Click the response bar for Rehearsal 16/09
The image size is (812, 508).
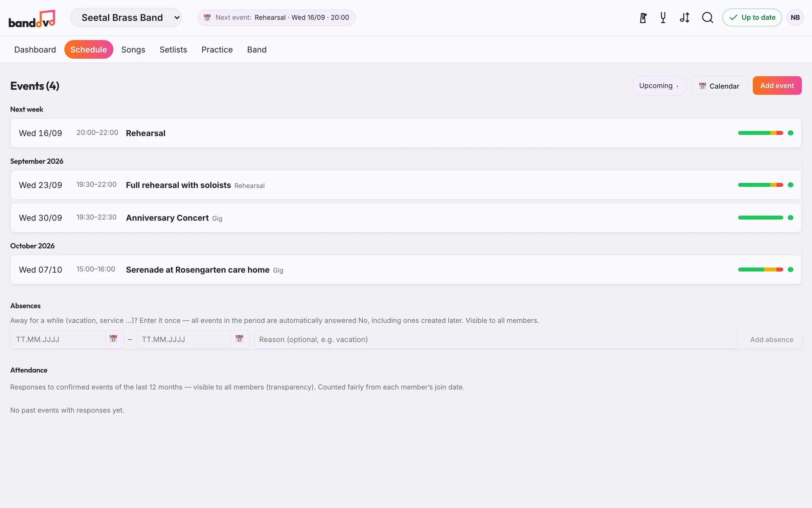(761, 133)
